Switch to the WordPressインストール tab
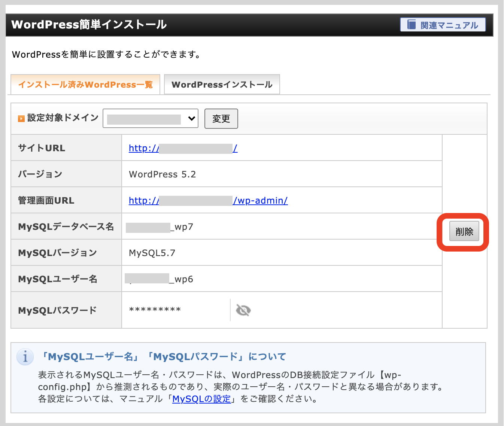Screen dimensions: 504x426 [222, 84]
